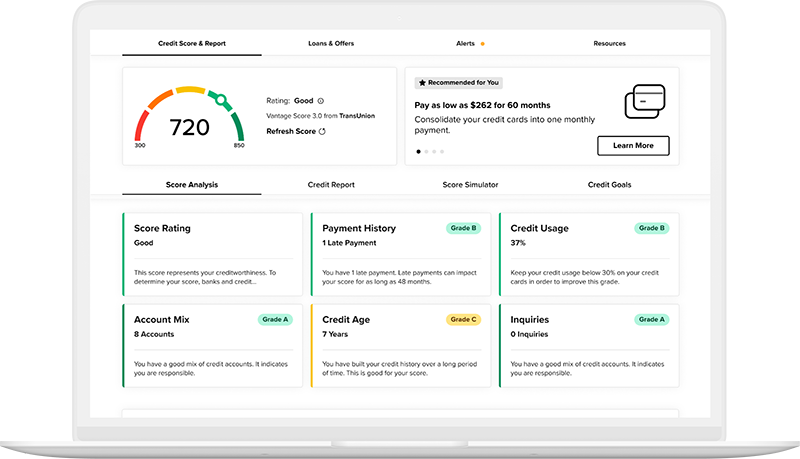Open the Credit Report tab
Image resolution: width=800 pixels, height=459 pixels.
click(331, 185)
